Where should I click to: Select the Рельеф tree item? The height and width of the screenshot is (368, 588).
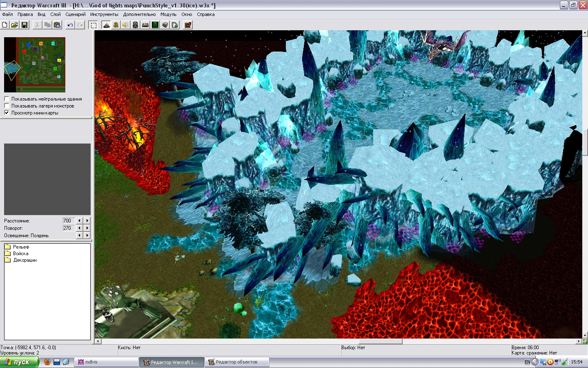coord(21,247)
